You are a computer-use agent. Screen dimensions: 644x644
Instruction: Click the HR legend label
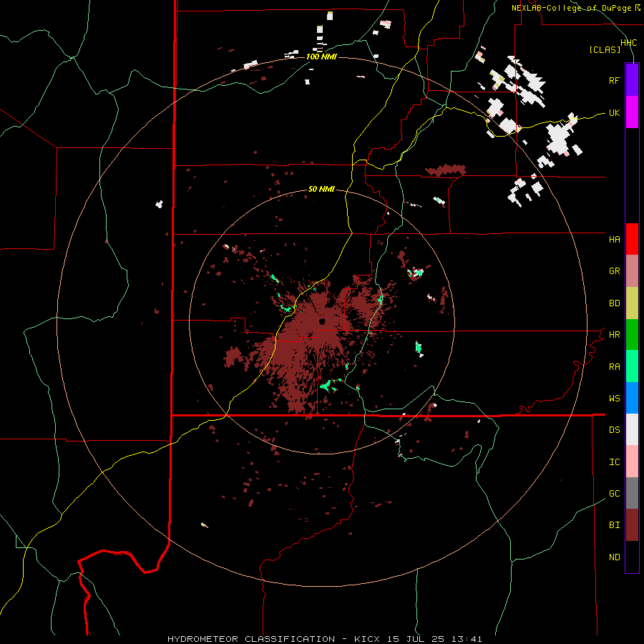pos(614,335)
